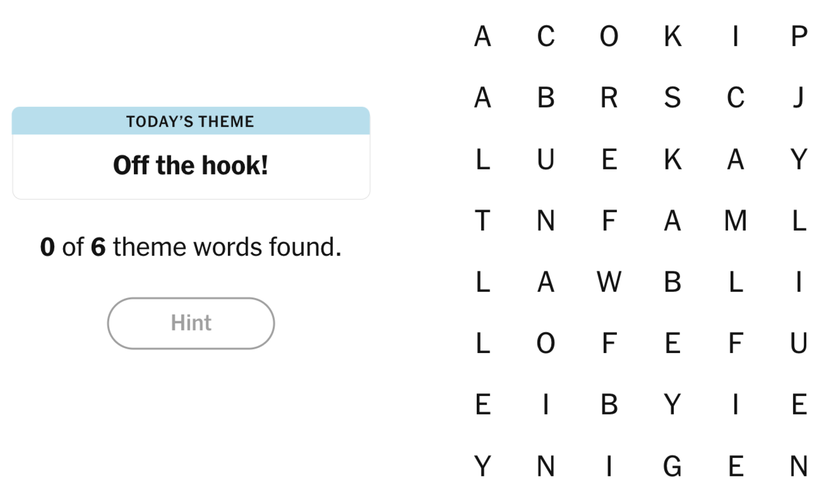The image size is (836, 504).
Task: Tap the K in the top row
Action: [x=672, y=36]
